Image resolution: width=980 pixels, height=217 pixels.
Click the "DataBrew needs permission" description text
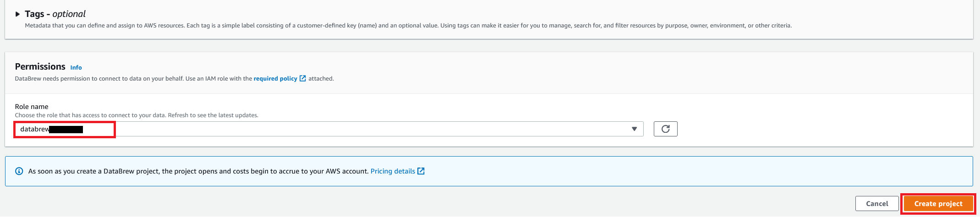133,79
